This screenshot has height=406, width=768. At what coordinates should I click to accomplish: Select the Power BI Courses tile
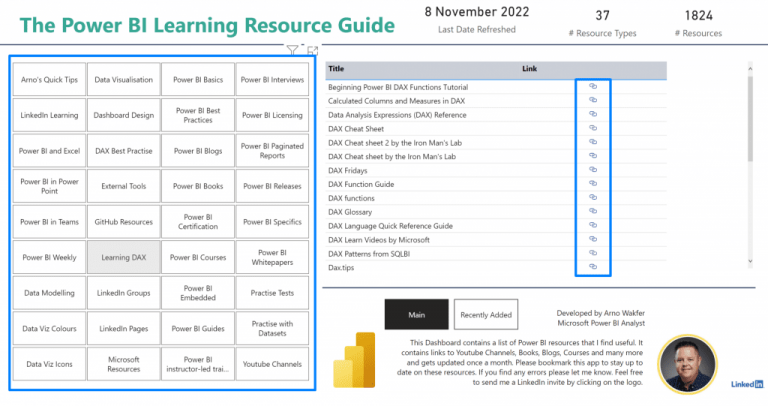(x=198, y=257)
